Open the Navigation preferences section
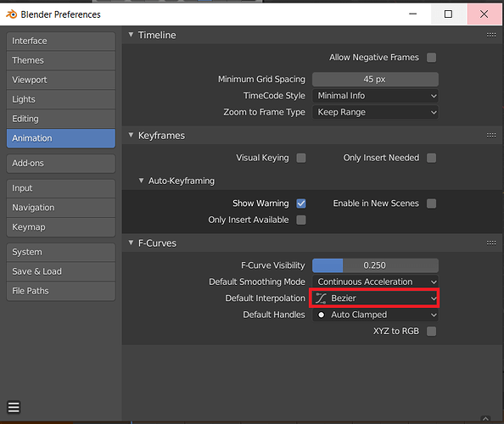 coord(61,208)
